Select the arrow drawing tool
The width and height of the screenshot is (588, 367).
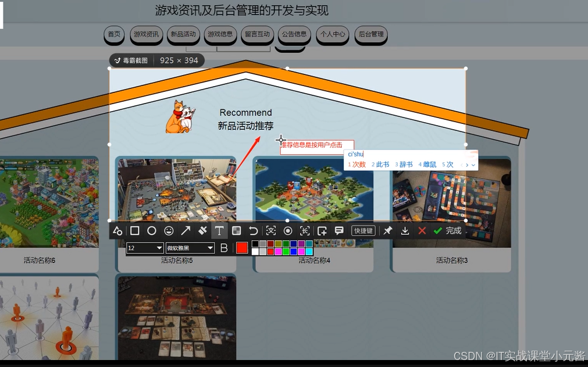pyautogui.click(x=186, y=231)
